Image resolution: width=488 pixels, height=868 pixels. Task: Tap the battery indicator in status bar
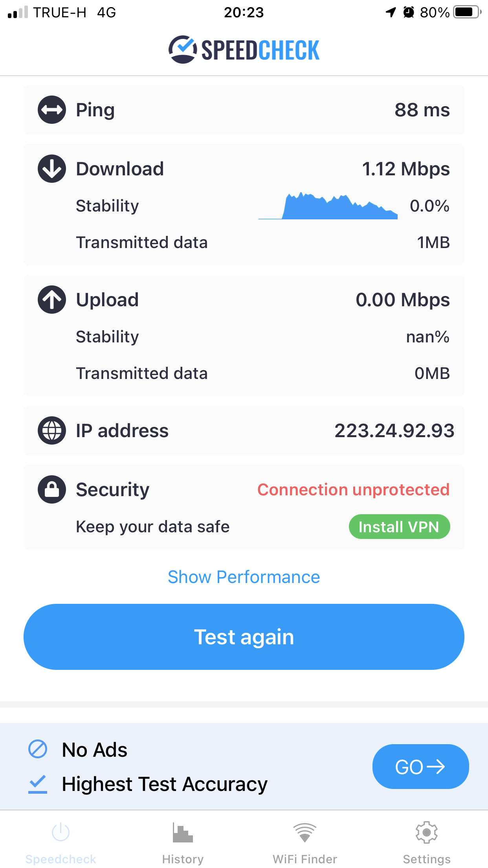click(467, 12)
